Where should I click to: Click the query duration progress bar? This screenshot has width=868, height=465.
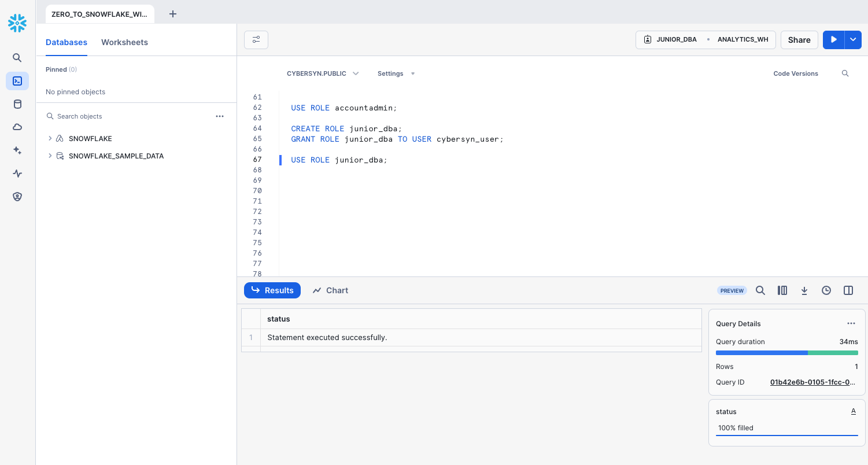[x=786, y=353]
